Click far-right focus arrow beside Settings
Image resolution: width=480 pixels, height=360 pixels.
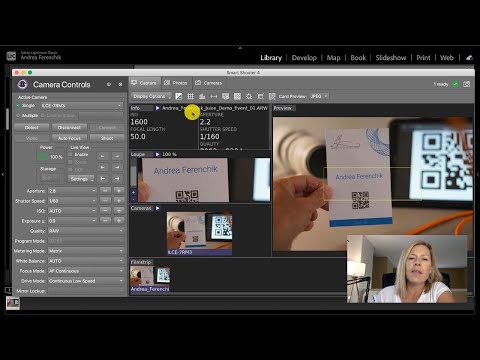tap(117, 179)
